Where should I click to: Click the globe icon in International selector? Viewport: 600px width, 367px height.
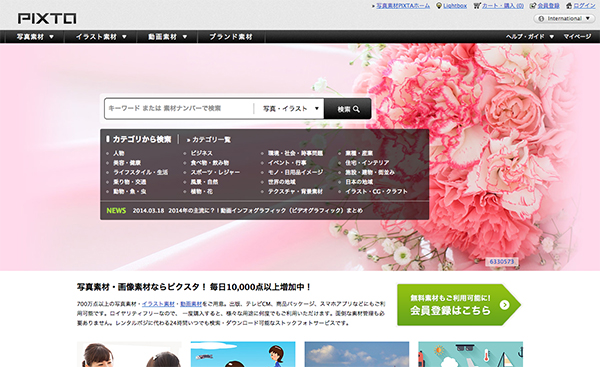[x=541, y=18]
